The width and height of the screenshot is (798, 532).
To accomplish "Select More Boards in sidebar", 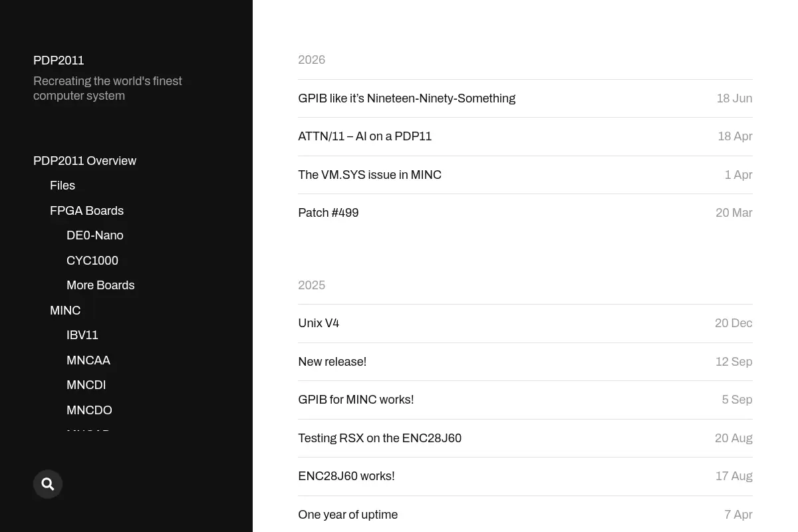I will pos(100,285).
